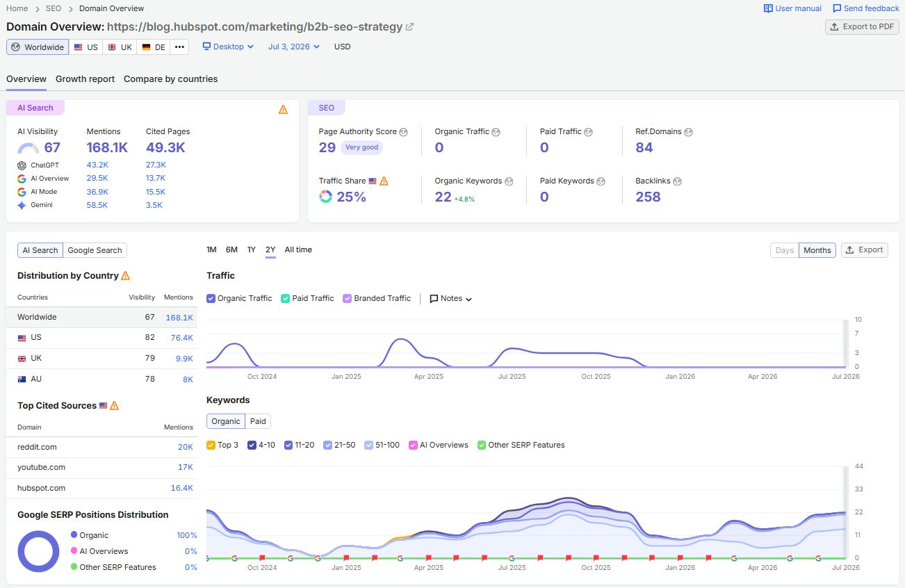
Task: Open reddit.com 20K mentions link
Action: click(186, 447)
